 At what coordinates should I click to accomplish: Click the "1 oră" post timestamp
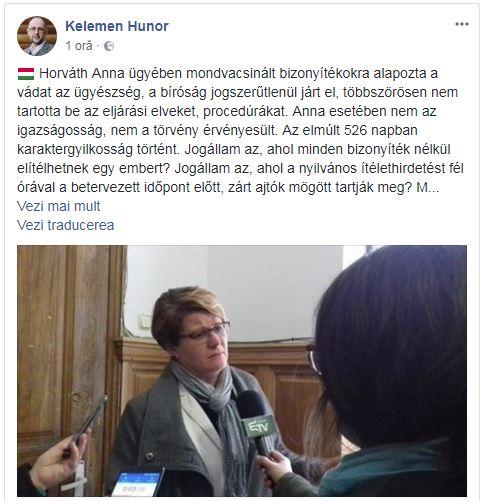point(79,46)
